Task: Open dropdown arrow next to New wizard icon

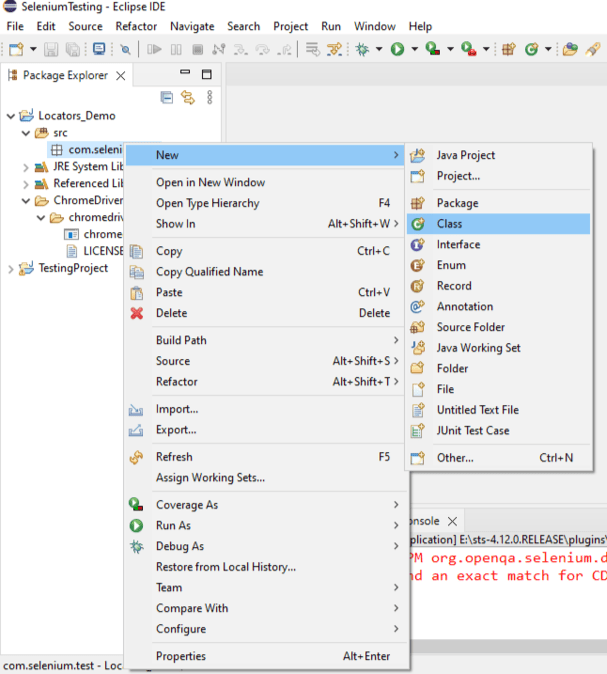Action: 33,49
